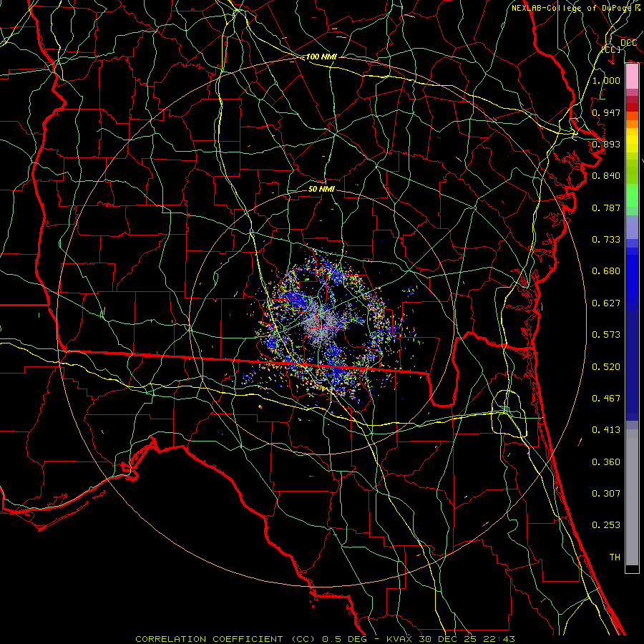Click the KVAX station identifier in caption

[401, 639]
